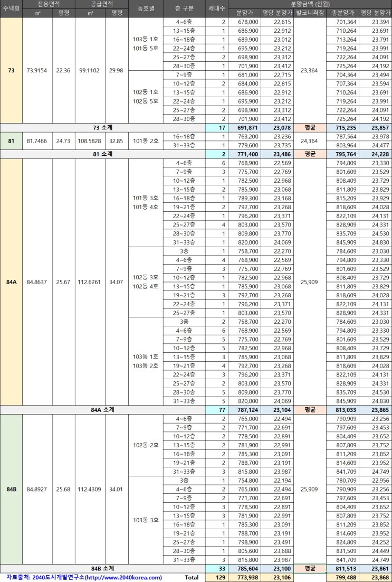This screenshot has height=582, width=392.
Task: Click the 81 subtotal total 795,764
Action: coord(343,154)
